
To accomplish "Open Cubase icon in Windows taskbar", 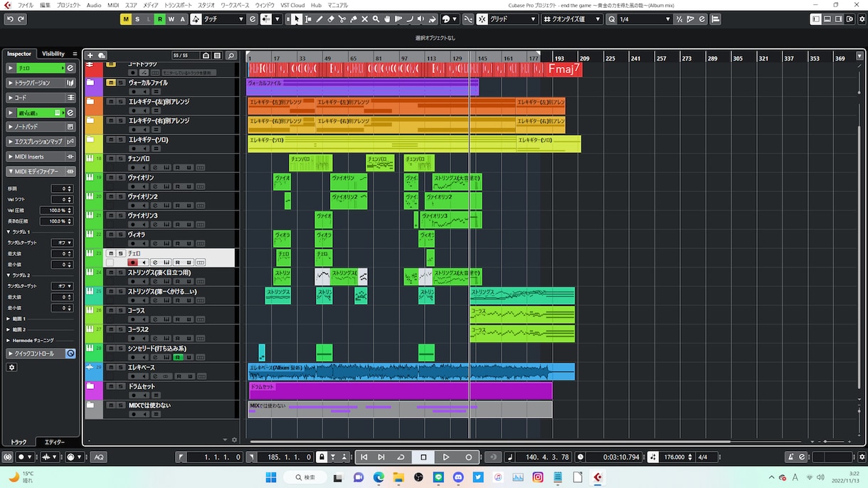I will tap(598, 477).
